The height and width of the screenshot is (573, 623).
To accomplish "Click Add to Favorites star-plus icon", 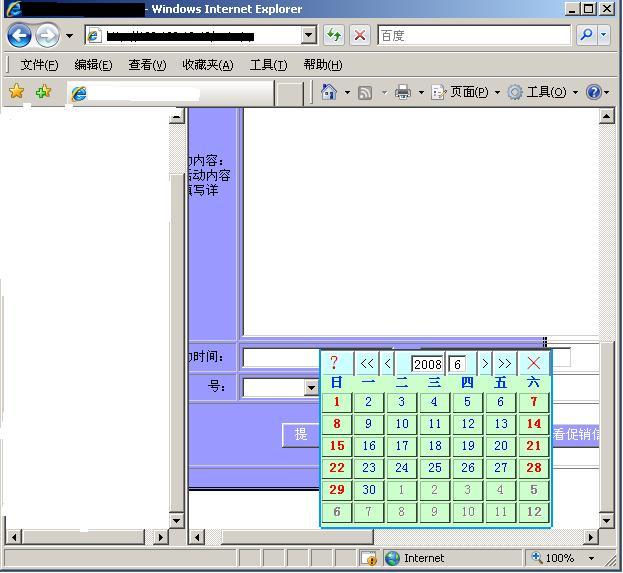I will pyautogui.click(x=43, y=92).
